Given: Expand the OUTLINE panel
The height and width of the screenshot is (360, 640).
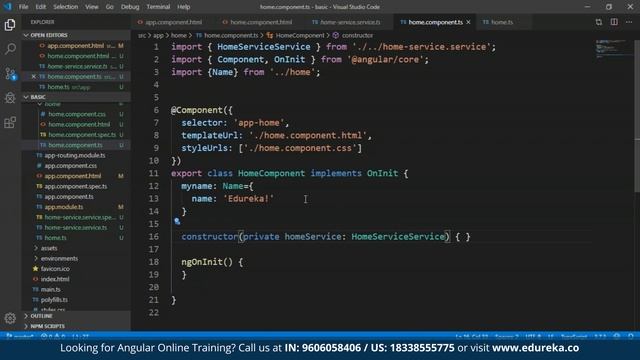Looking at the screenshot, I should coord(76,316).
